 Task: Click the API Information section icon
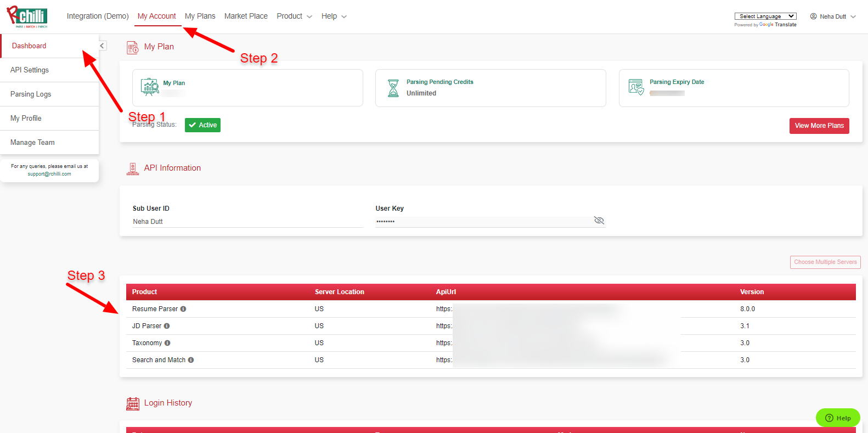132,168
